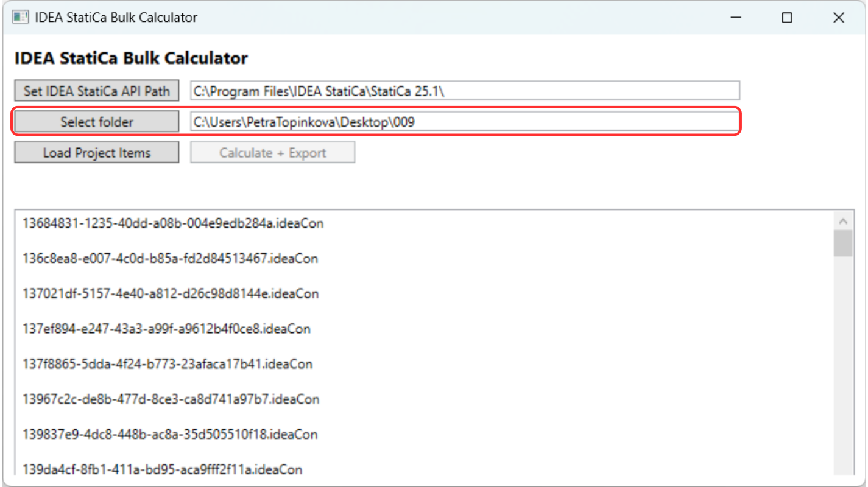Select file 13967c2c-de8b-477d-8ce3-ca8d741a97b7.ideaCon
Viewport: 868px width, 487px height.
pyautogui.click(x=171, y=399)
